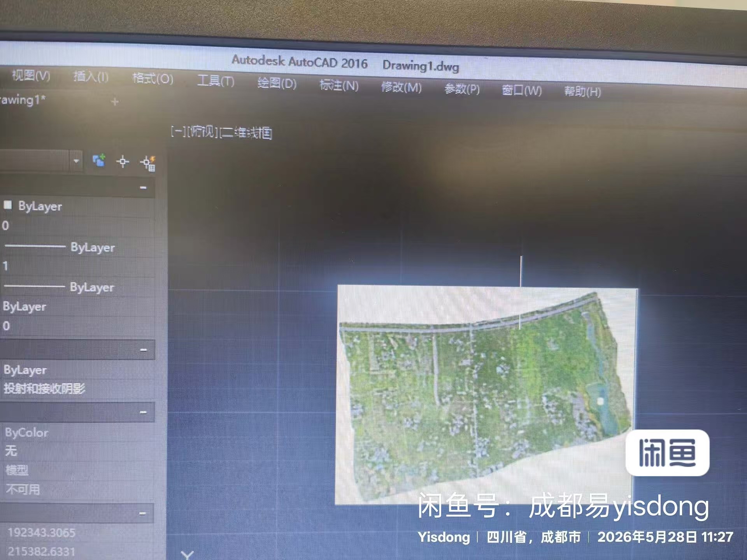The image size is (747, 560).
Task: Open the 插入(I) menu
Action: point(91,76)
